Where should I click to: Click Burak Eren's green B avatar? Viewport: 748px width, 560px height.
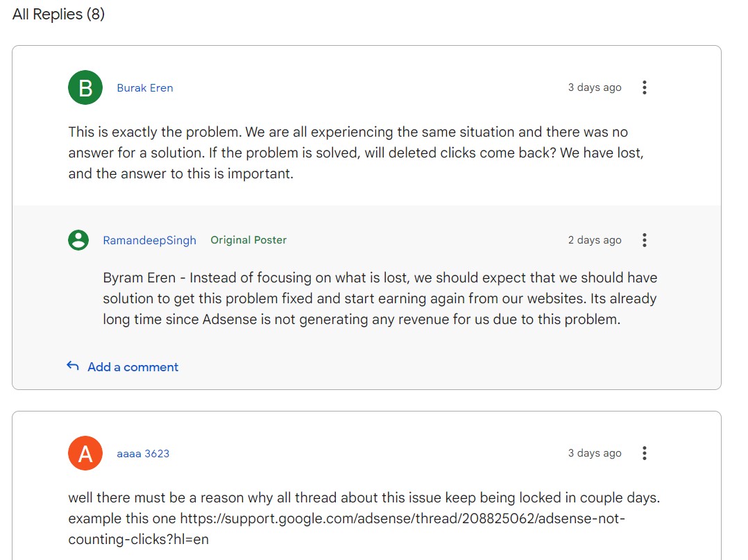point(85,87)
